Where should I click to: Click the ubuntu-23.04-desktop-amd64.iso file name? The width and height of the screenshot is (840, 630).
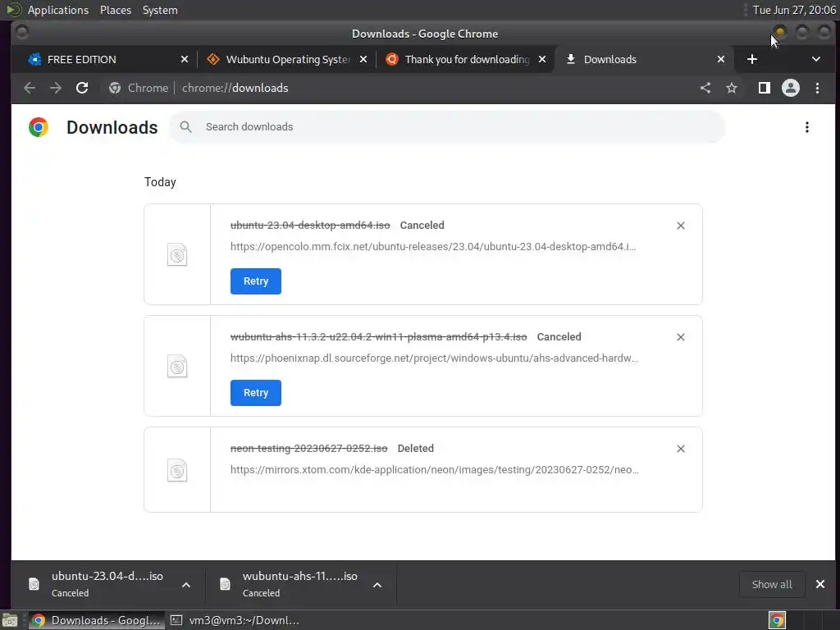[310, 226]
